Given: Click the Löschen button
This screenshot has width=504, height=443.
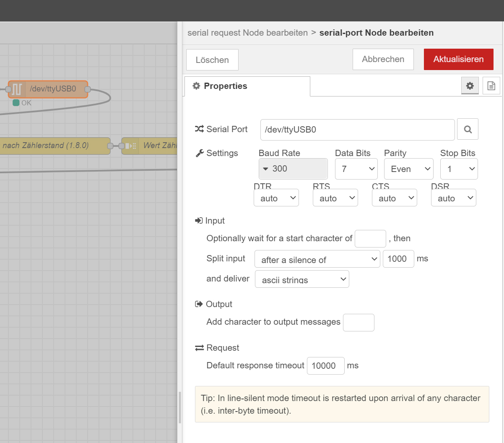Looking at the screenshot, I should [x=212, y=60].
